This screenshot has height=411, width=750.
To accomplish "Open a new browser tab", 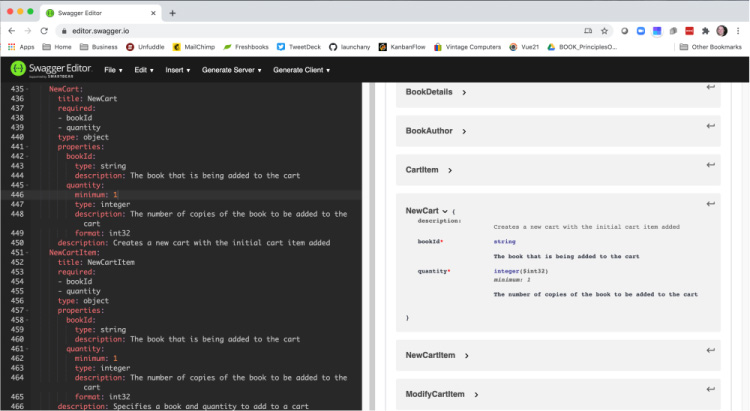I will [x=172, y=13].
